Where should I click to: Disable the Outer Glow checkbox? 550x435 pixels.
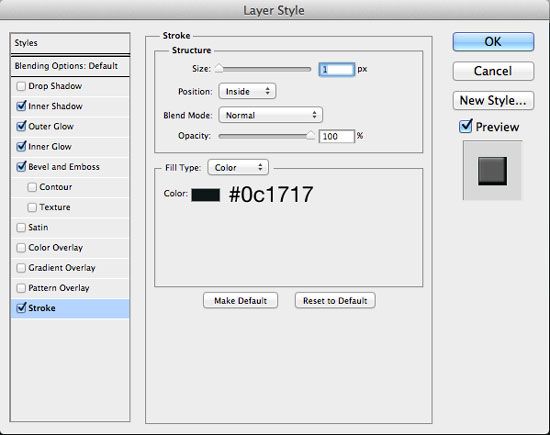(x=21, y=126)
